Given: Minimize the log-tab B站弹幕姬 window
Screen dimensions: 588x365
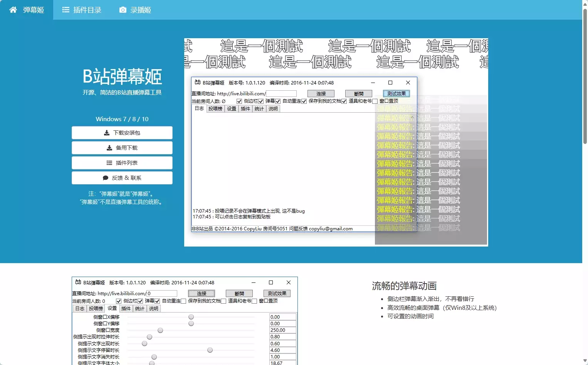Looking at the screenshot, I should point(373,83).
